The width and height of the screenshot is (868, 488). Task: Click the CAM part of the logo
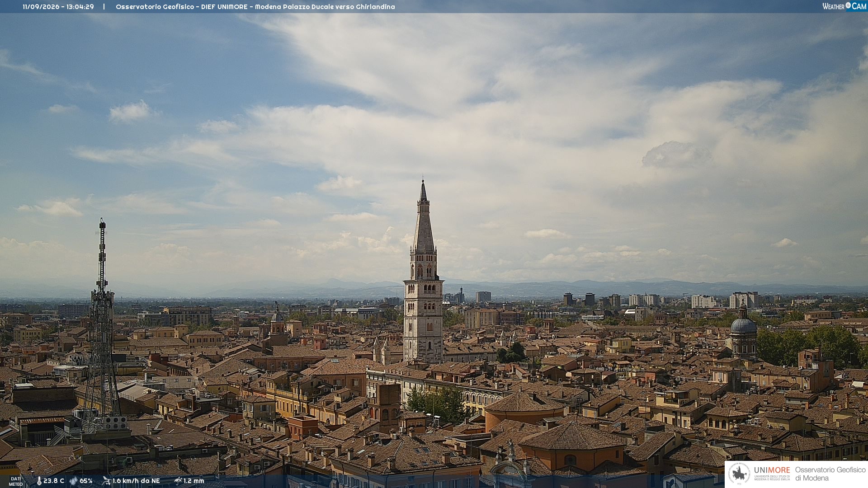pyautogui.click(x=859, y=6)
